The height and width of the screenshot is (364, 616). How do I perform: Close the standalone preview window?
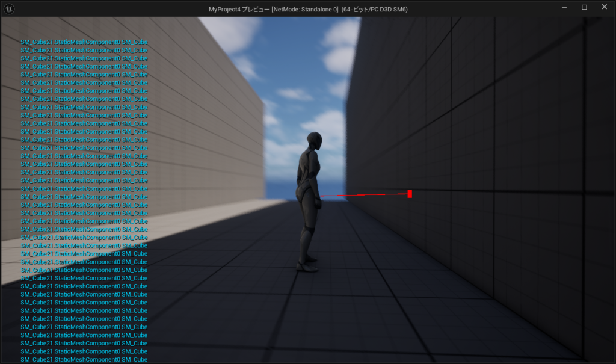604,8
